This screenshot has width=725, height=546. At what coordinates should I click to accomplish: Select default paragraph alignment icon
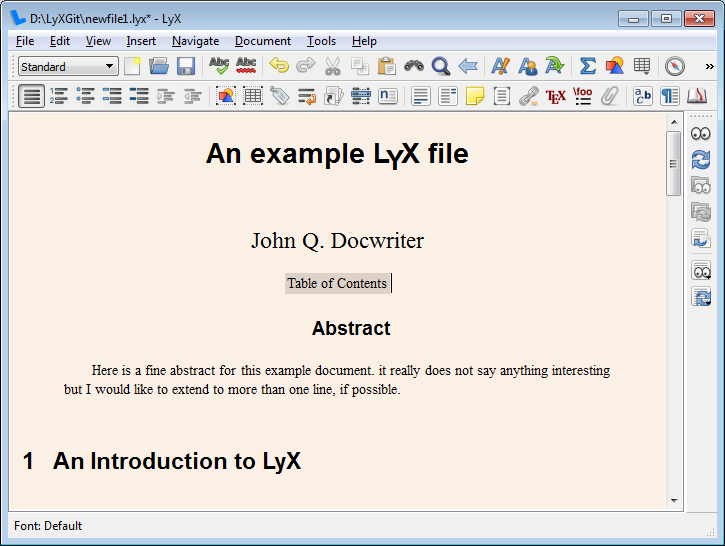pos(31,96)
